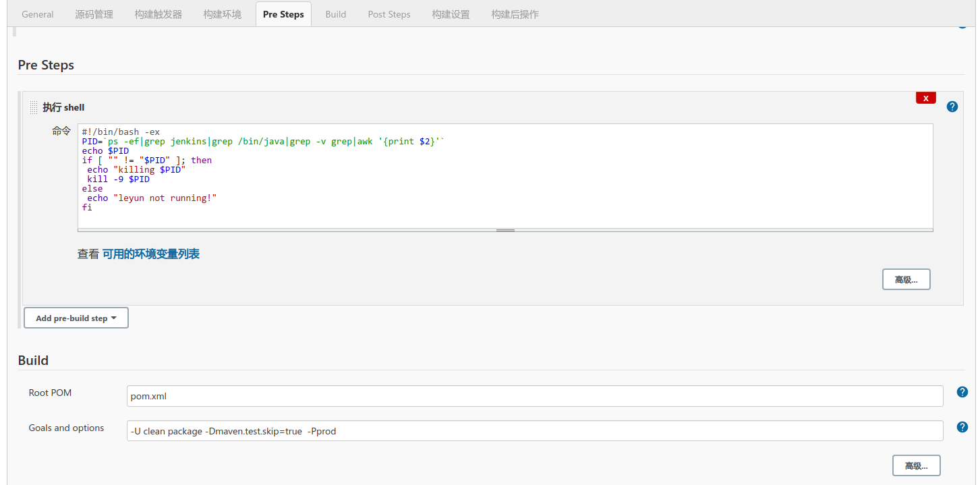This screenshot has height=485, width=980.
Task: Click the resize grip below the command box
Action: tap(505, 230)
